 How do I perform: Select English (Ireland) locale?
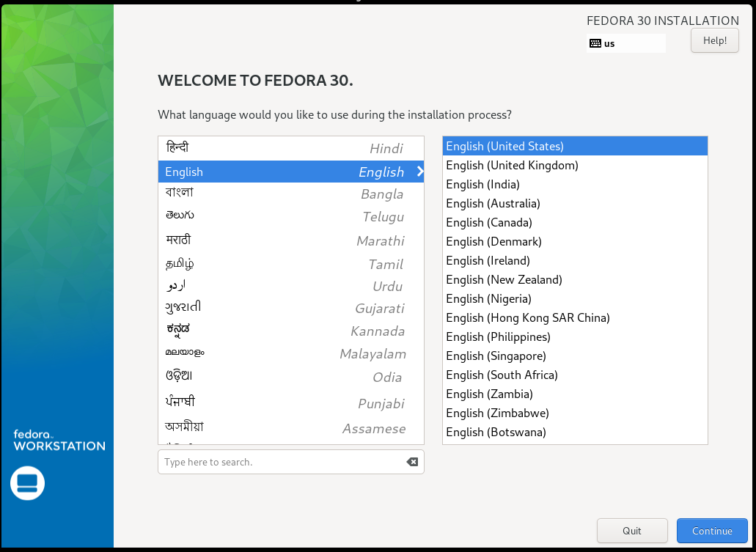click(x=575, y=260)
